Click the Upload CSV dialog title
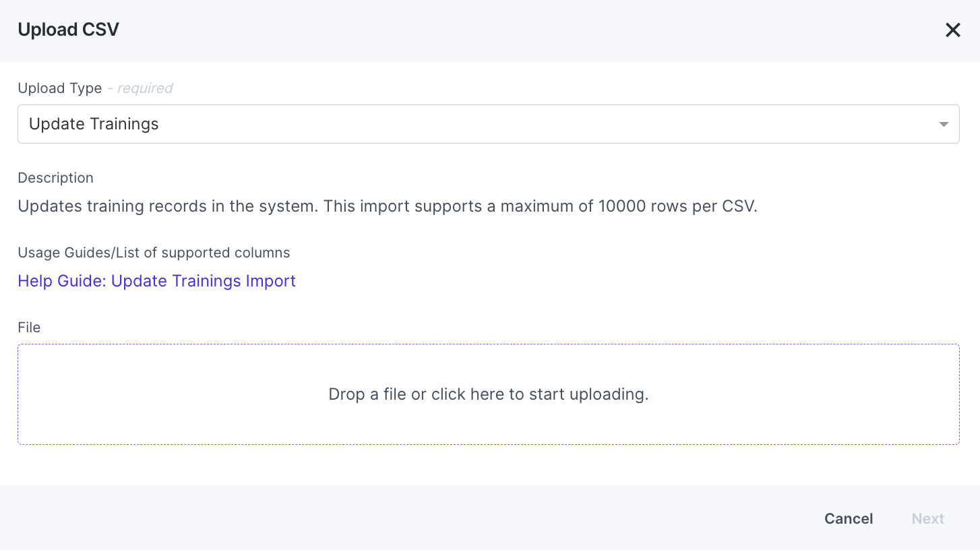Image resolution: width=980 pixels, height=550 pixels. pyautogui.click(x=68, y=29)
